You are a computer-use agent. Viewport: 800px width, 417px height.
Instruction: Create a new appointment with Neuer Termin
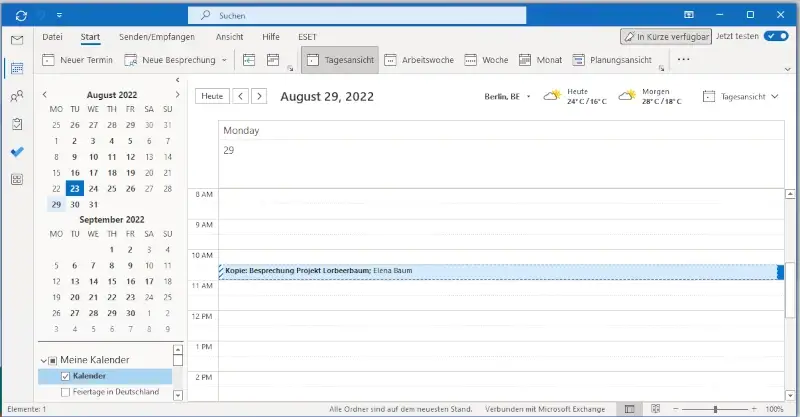78,60
